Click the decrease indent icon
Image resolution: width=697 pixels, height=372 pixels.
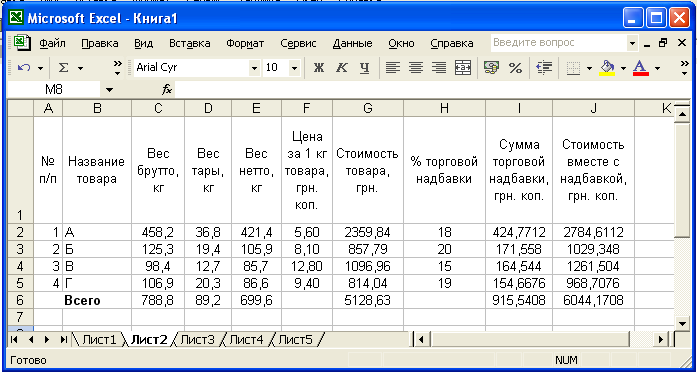click(x=544, y=68)
